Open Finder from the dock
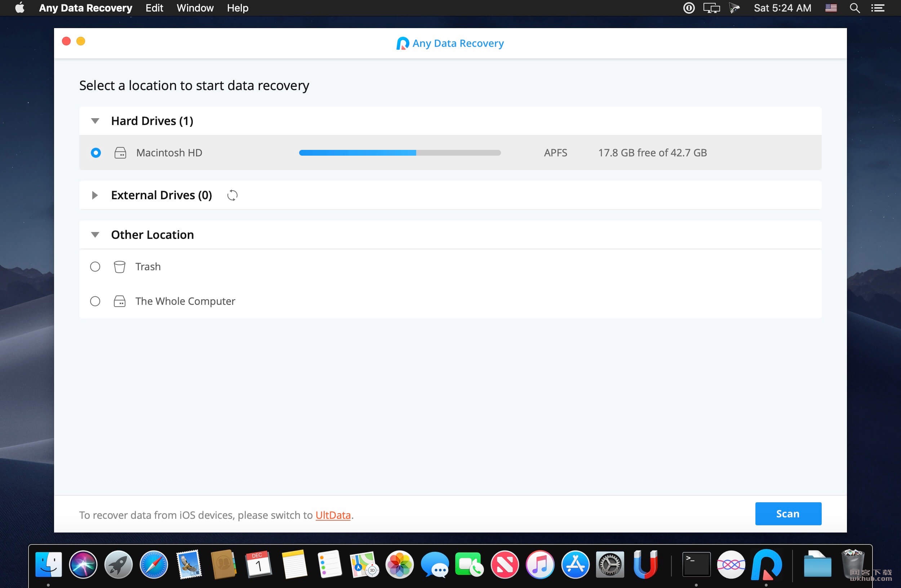This screenshot has width=901, height=588. coord(48,565)
